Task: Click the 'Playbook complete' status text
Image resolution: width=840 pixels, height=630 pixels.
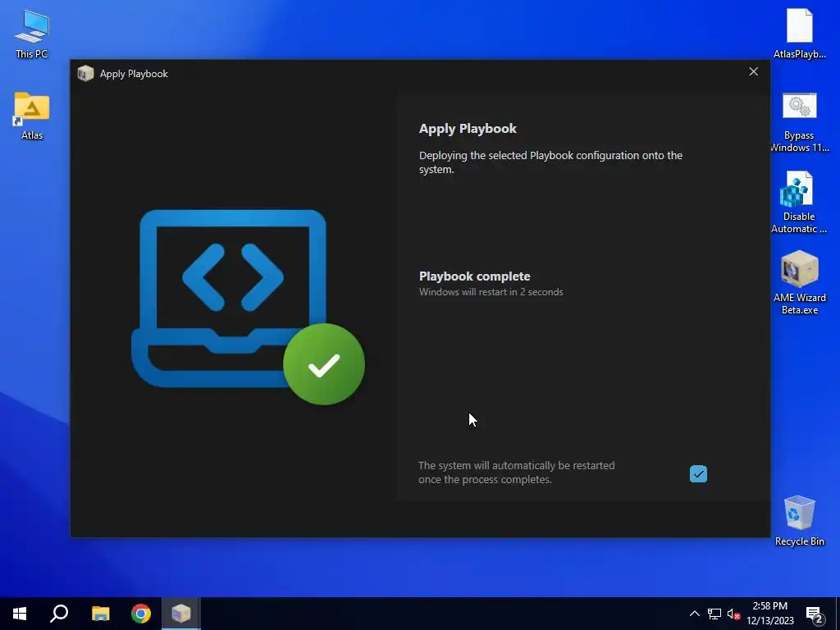Action: pyautogui.click(x=475, y=276)
